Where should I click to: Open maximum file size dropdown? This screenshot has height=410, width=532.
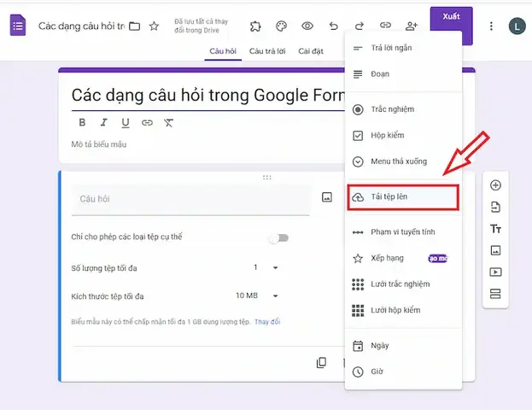tap(257, 296)
